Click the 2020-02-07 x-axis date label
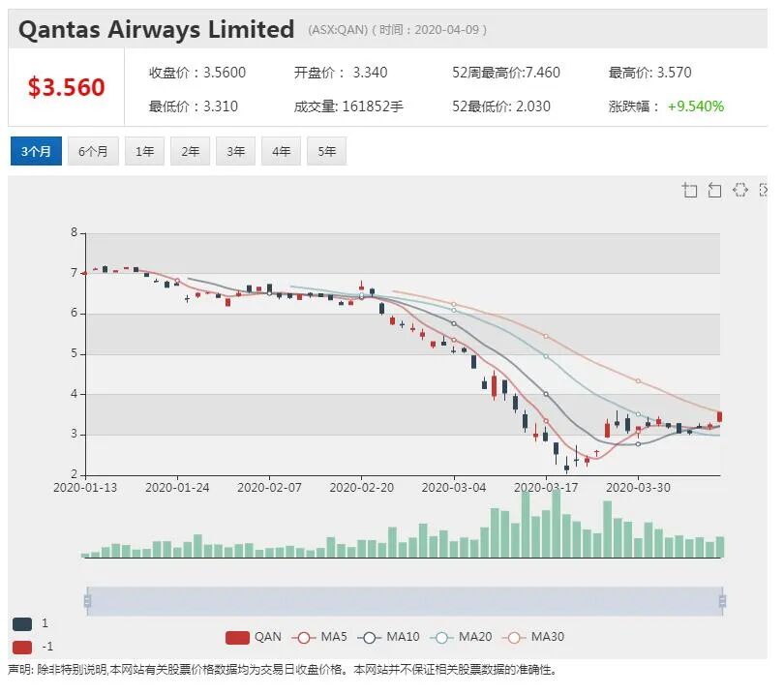 (x=269, y=488)
